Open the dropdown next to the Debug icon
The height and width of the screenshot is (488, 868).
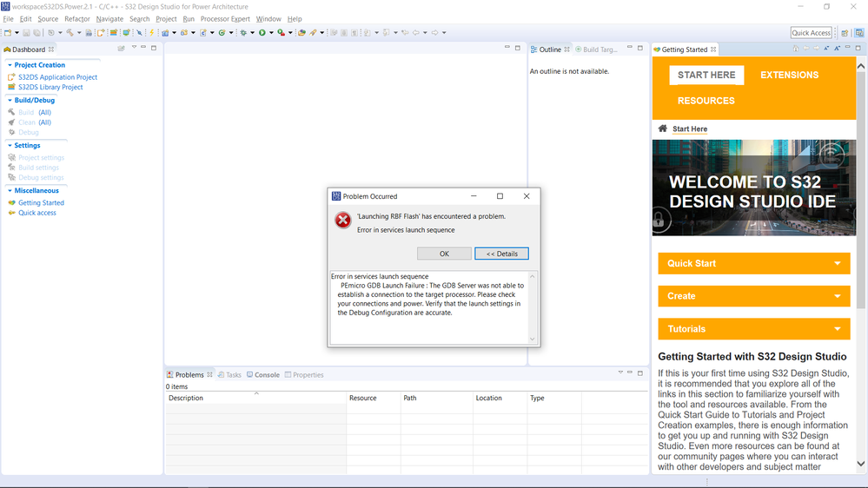(253, 33)
